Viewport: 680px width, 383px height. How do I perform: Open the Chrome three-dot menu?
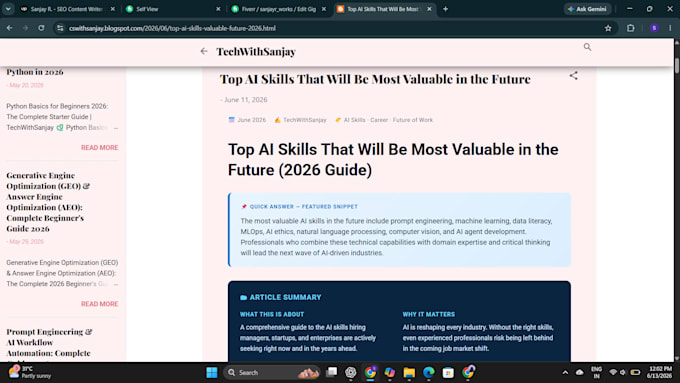670,28
